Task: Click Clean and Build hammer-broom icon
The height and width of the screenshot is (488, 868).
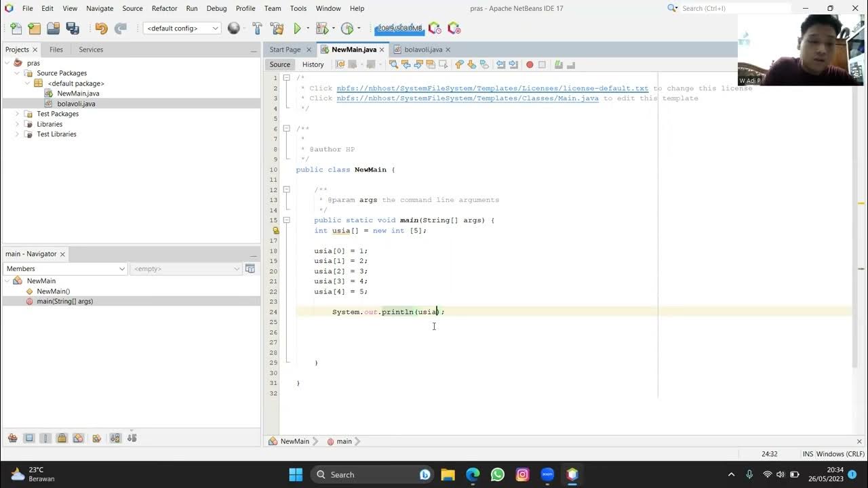Action: click(277, 28)
